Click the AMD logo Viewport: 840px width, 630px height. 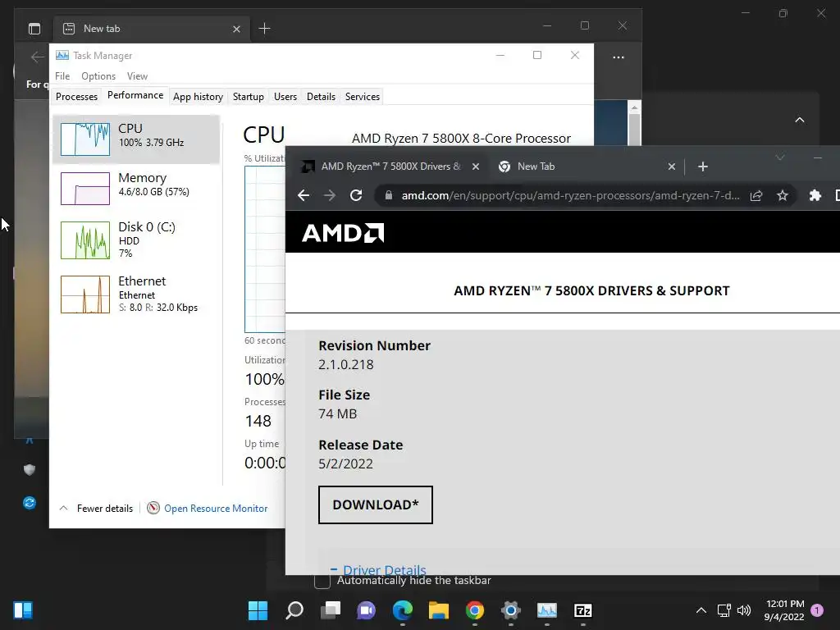coord(343,233)
